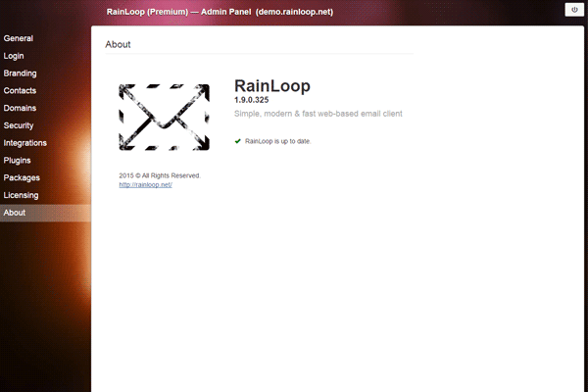Navigate to Security settings

(19, 125)
